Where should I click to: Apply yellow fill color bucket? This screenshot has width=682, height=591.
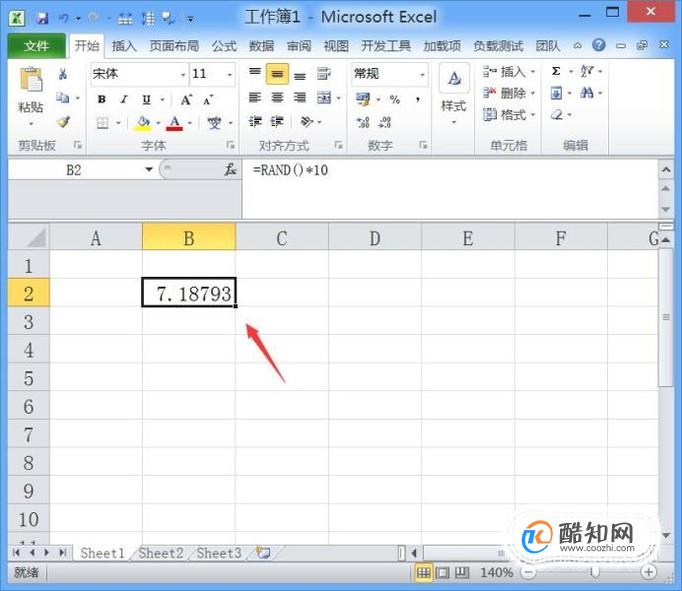(144, 123)
